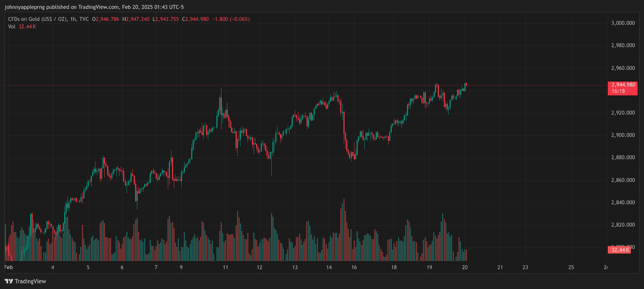
Task: Click date 9 on the time axis
Action: tap(181, 267)
